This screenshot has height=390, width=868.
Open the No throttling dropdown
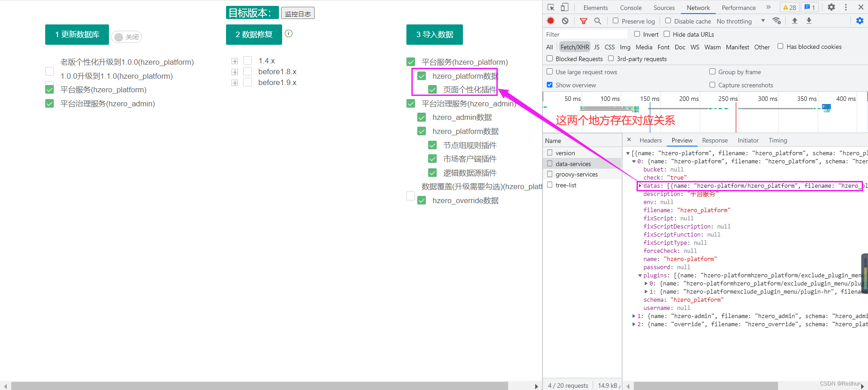(x=741, y=21)
